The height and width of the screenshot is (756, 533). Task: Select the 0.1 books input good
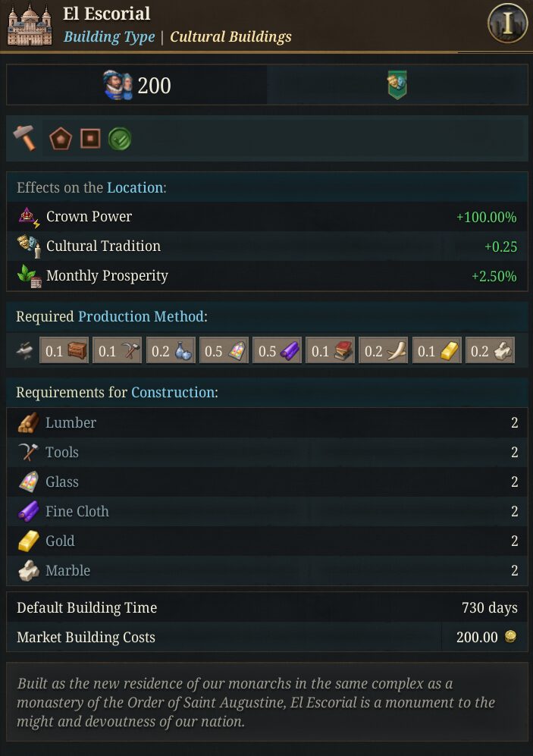point(331,351)
